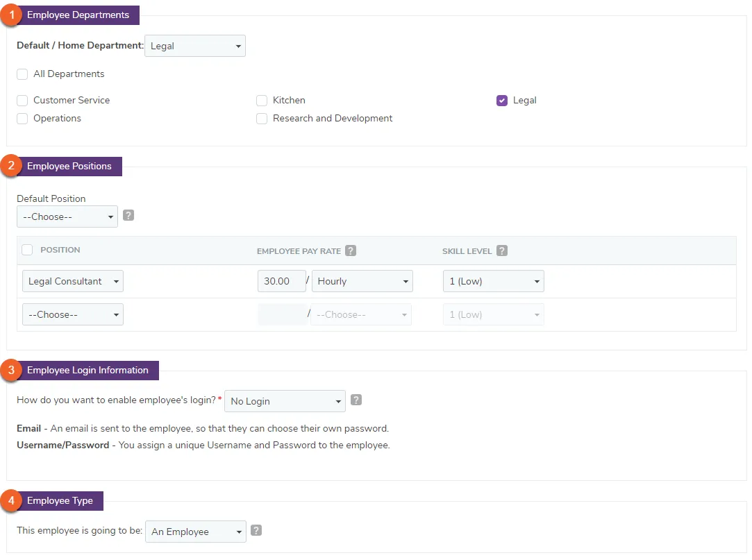752x560 pixels.
Task: Click help icon next to Default Position
Action: coord(128,215)
